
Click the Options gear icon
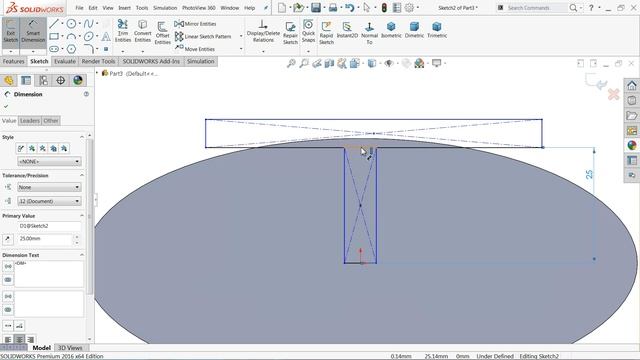409,7
